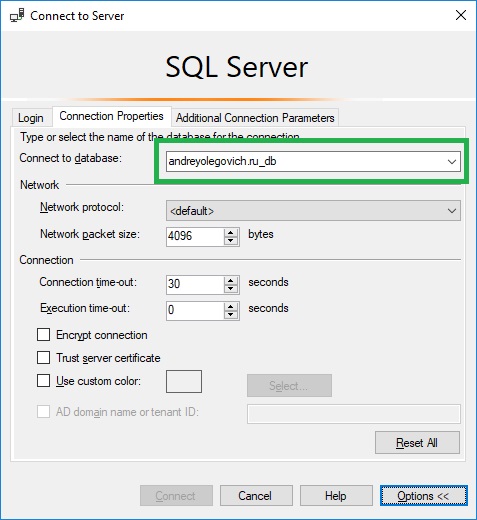477x520 pixels.
Task: Toggle the Use custom color checkbox
Action: [44, 381]
